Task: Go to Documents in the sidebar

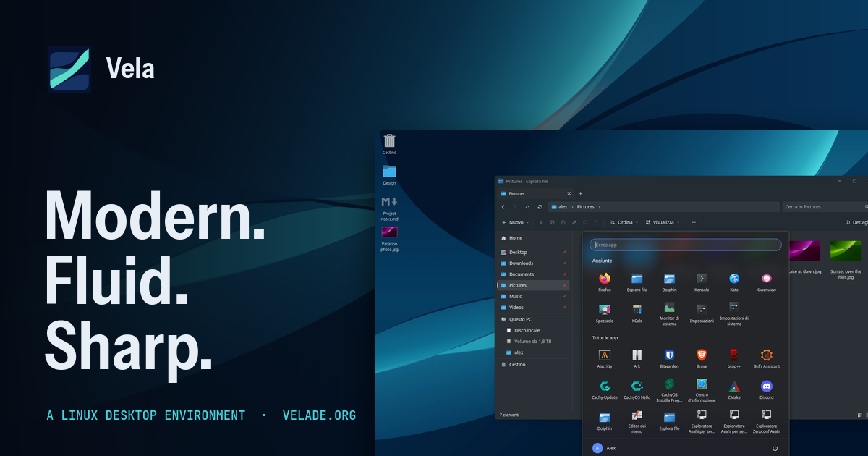Action: point(533,274)
